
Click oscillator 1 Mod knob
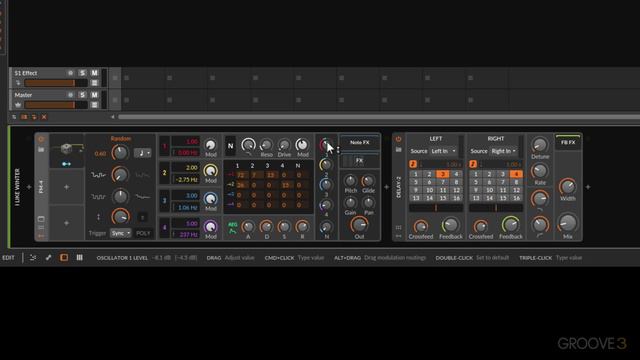tap(210, 145)
